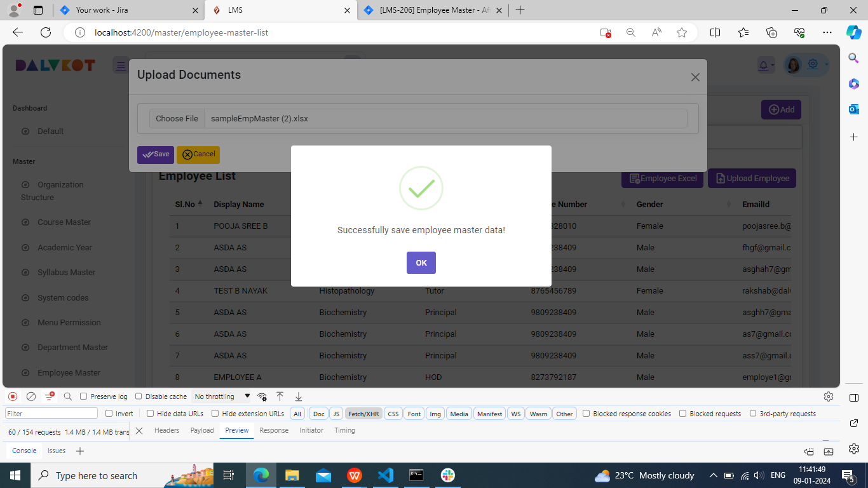Enable Preserve log checkbox
Viewport: 868px width, 488px height.
tap(84, 396)
